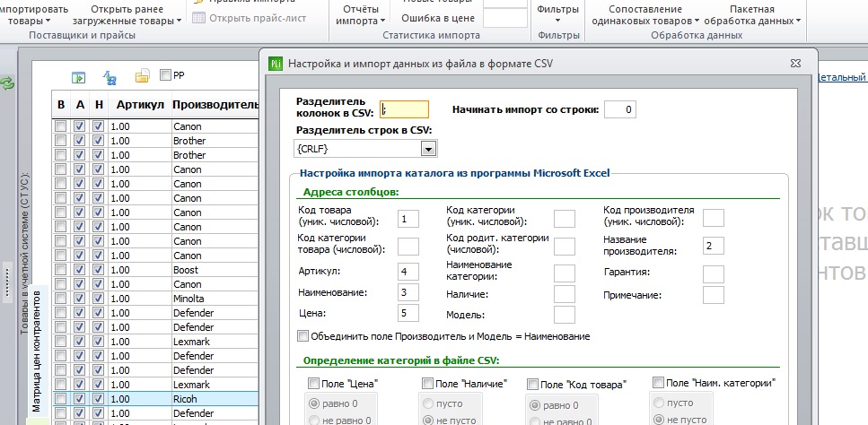Click the green refresh arrows icon
Image resolution: width=868 pixels, height=425 pixels.
point(6,83)
